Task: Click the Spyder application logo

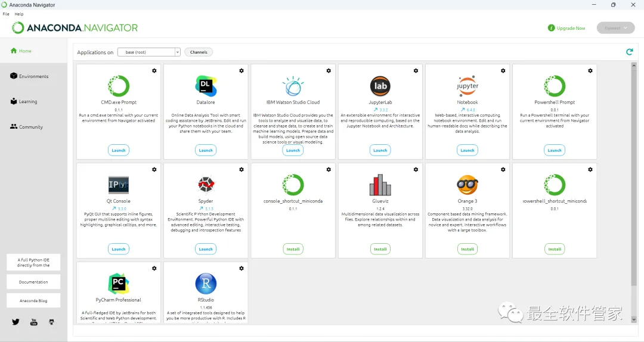Action: point(206,185)
